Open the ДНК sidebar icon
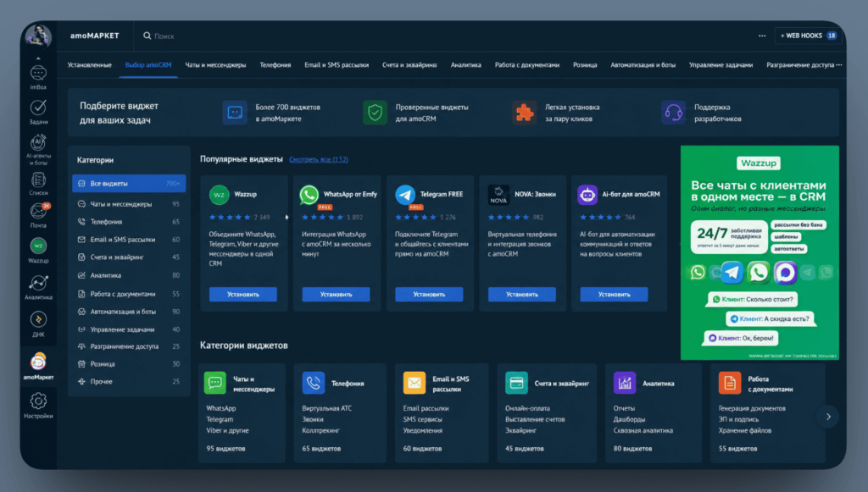 pos(38,324)
